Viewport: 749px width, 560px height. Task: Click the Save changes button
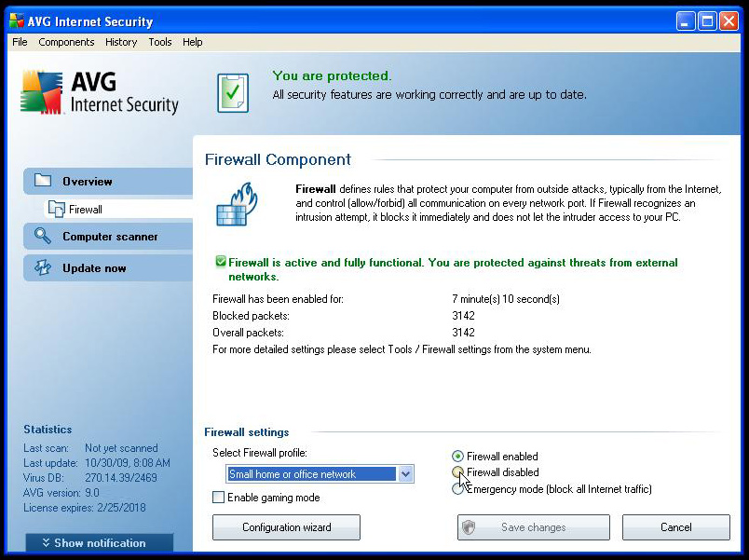[534, 527]
